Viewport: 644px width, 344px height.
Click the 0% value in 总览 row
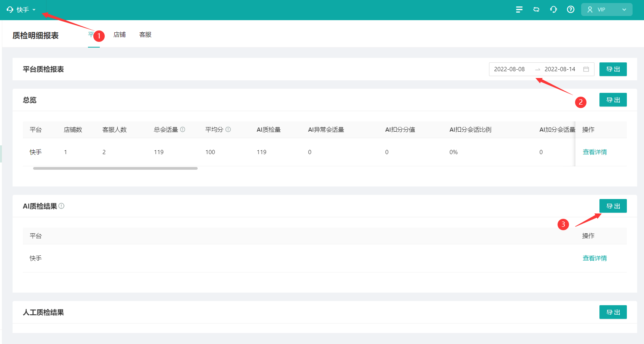click(x=454, y=152)
